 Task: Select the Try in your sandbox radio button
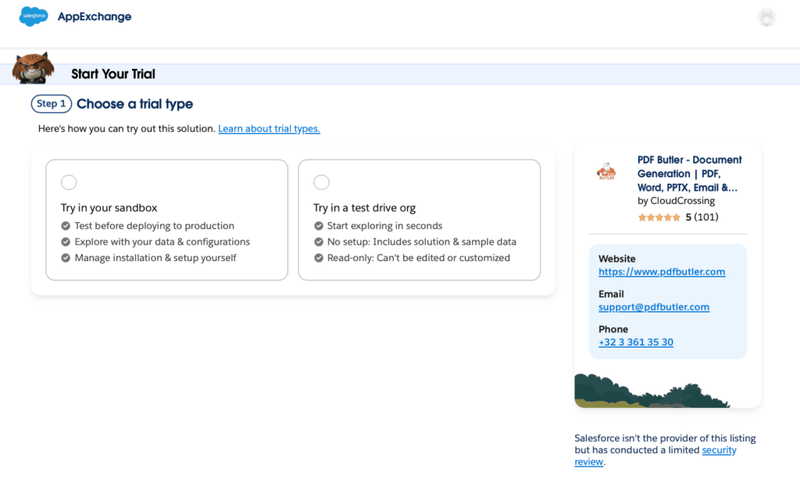(x=69, y=182)
